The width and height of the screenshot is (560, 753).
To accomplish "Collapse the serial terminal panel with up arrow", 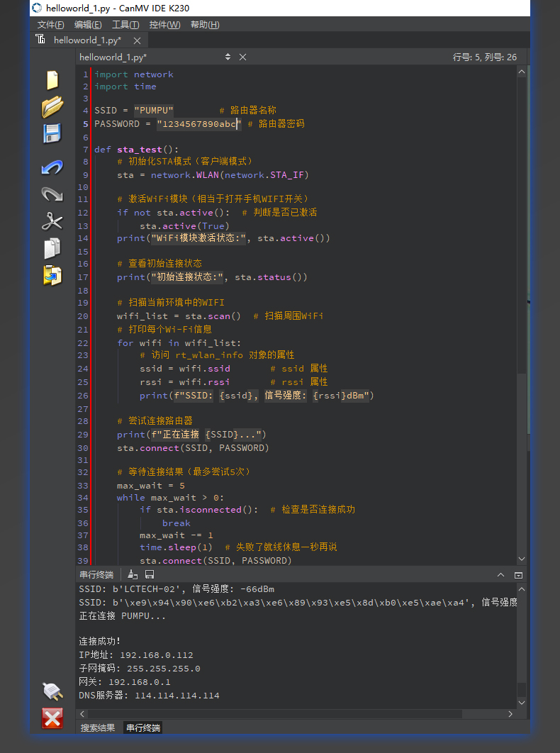I will pos(501,574).
